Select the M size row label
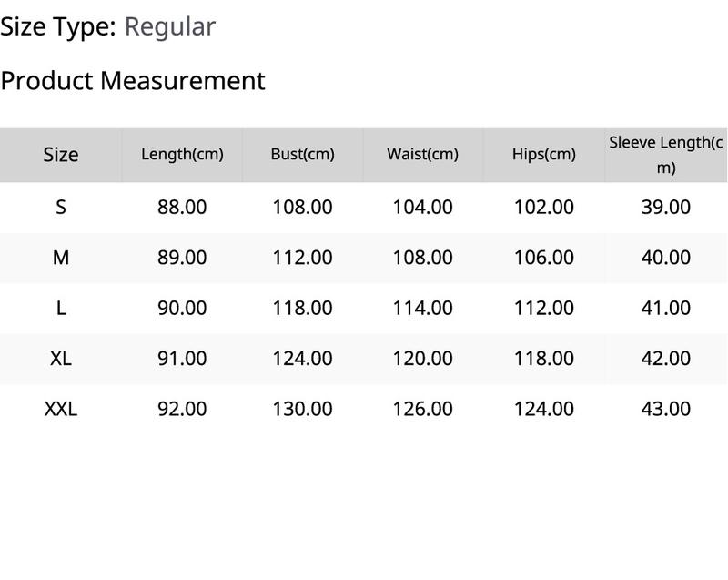Viewport: 728px width, 580px height. tap(61, 258)
